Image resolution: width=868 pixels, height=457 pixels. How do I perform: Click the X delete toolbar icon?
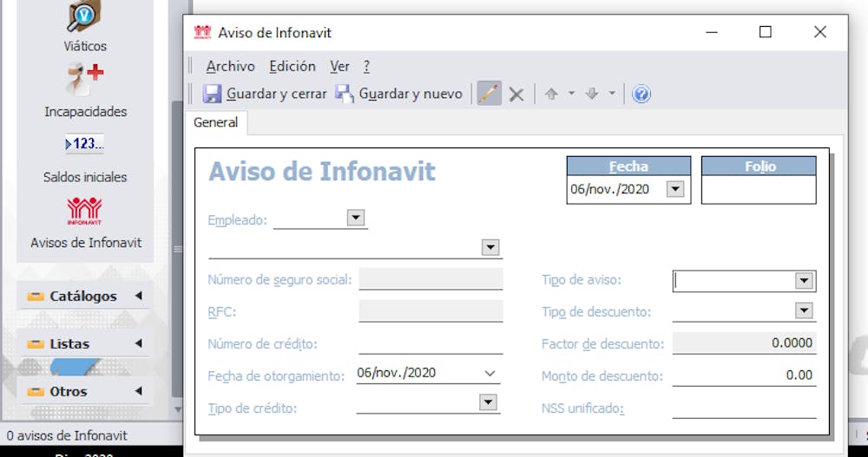tap(516, 95)
